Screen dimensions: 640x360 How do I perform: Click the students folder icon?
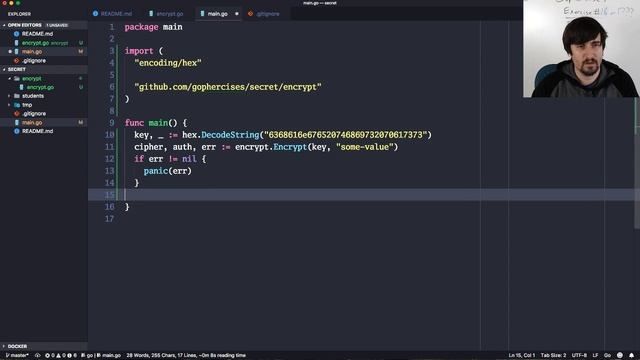click(x=17, y=96)
